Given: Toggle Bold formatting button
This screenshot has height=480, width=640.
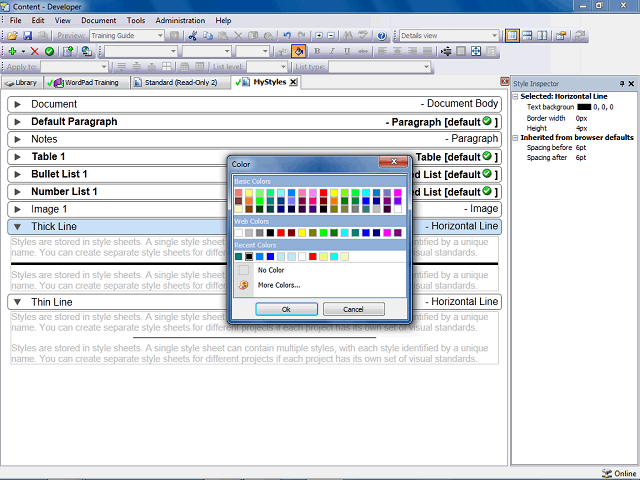Looking at the screenshot, I should tap(317, 51).
